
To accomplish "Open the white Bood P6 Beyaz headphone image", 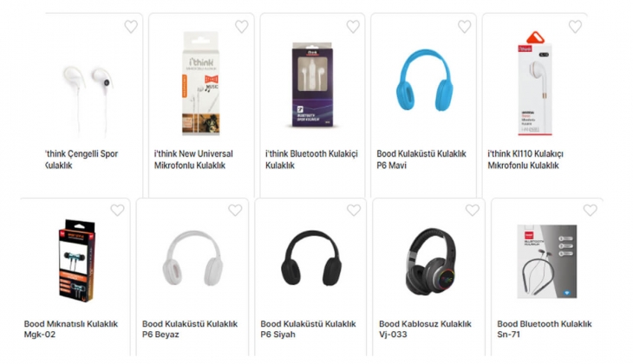I will [x=193, y=258].
